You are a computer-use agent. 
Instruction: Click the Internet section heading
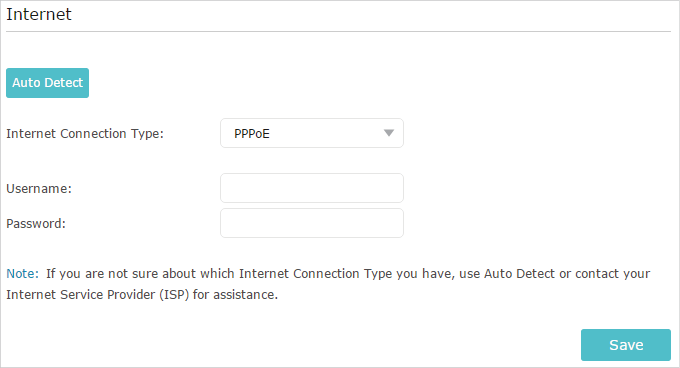point(39,14)
